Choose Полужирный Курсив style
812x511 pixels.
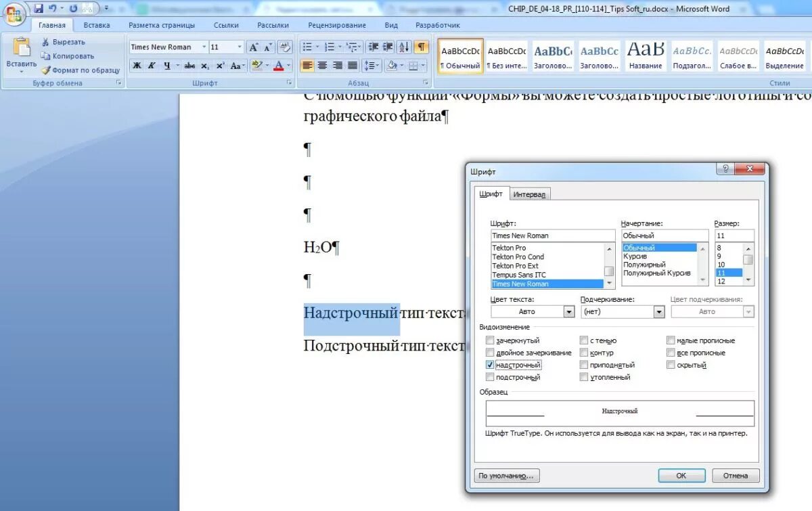[x=657, y=273]
